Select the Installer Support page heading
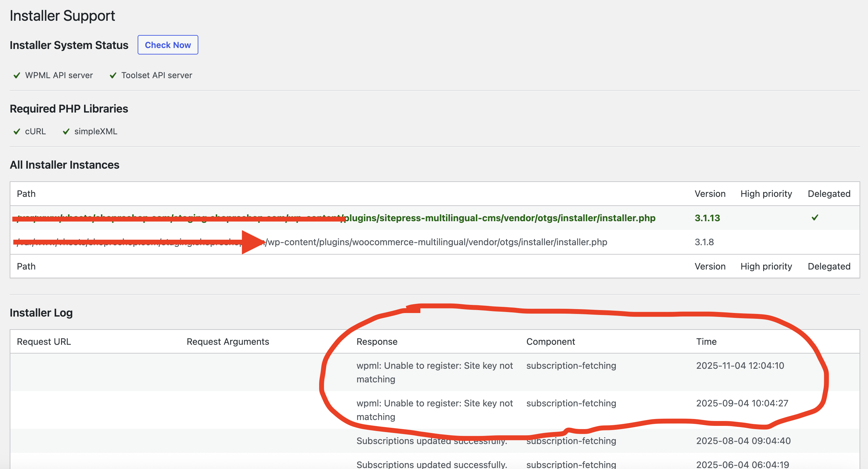868x469 pixels. pos(62,16)
